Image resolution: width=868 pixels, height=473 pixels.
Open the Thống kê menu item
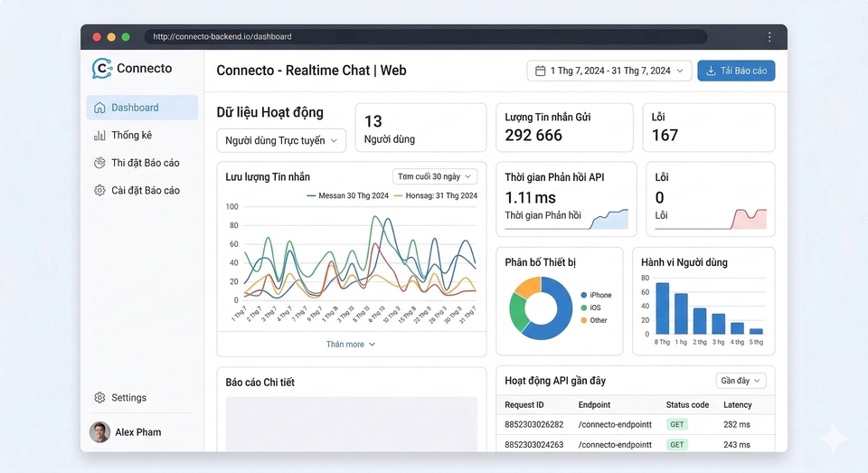(x=131, y=136)
